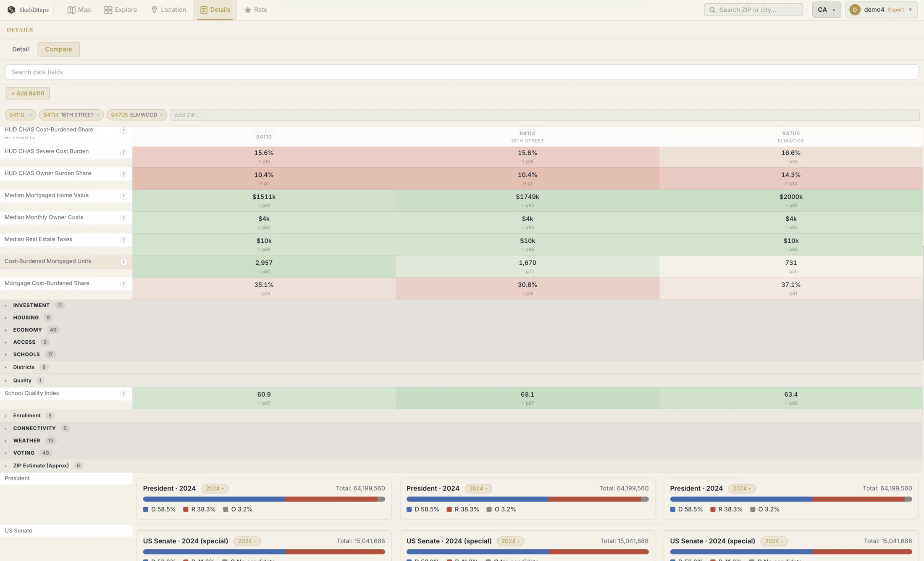Expand the ACCESS section

[6, 342]
